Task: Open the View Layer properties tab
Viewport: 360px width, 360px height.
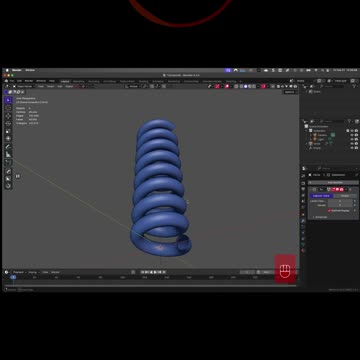Action: tap(303, 195)
